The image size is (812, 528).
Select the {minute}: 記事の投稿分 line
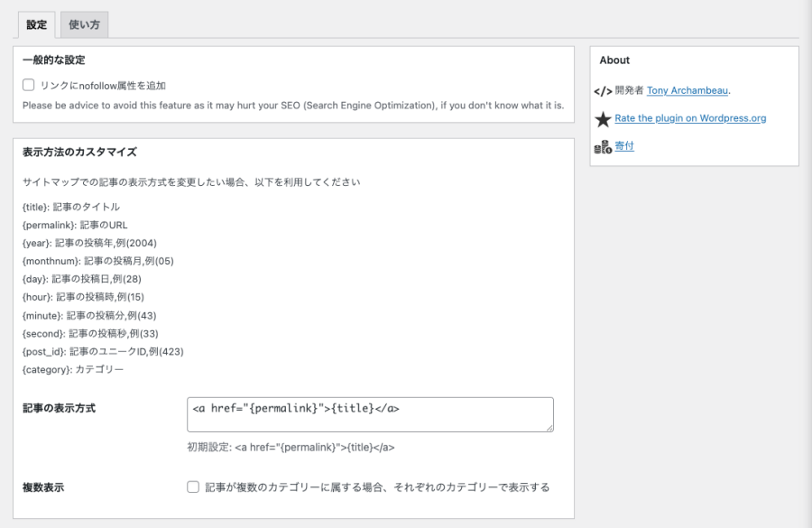89,316
